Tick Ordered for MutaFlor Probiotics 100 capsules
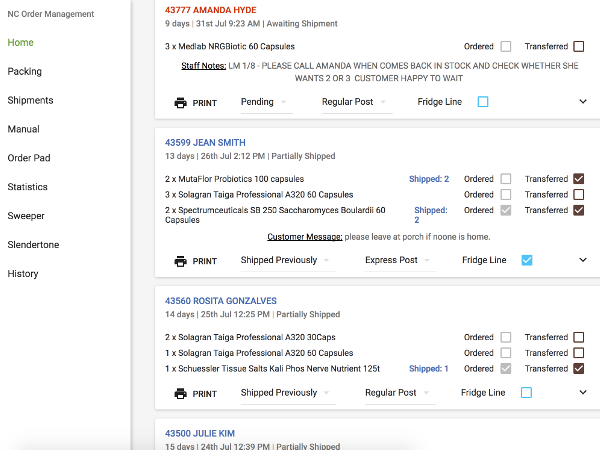The height and width of the screenshot is (450, 600). [506, 179]
